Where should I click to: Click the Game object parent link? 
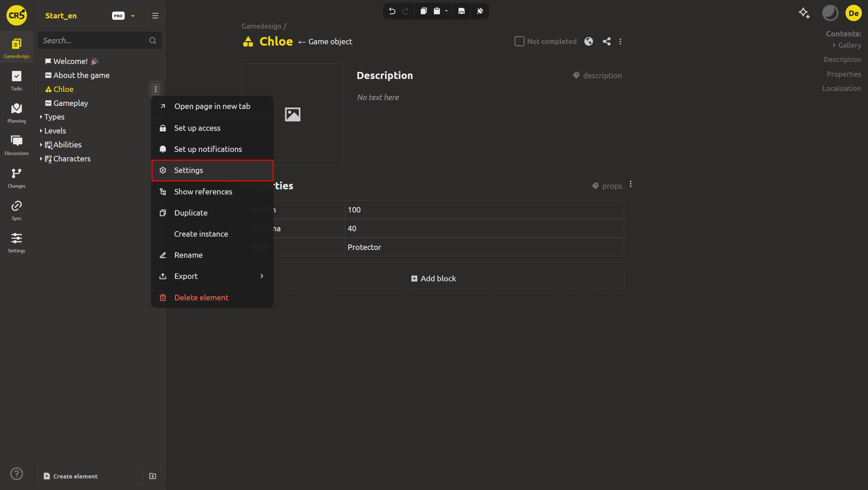click(330, 42)
